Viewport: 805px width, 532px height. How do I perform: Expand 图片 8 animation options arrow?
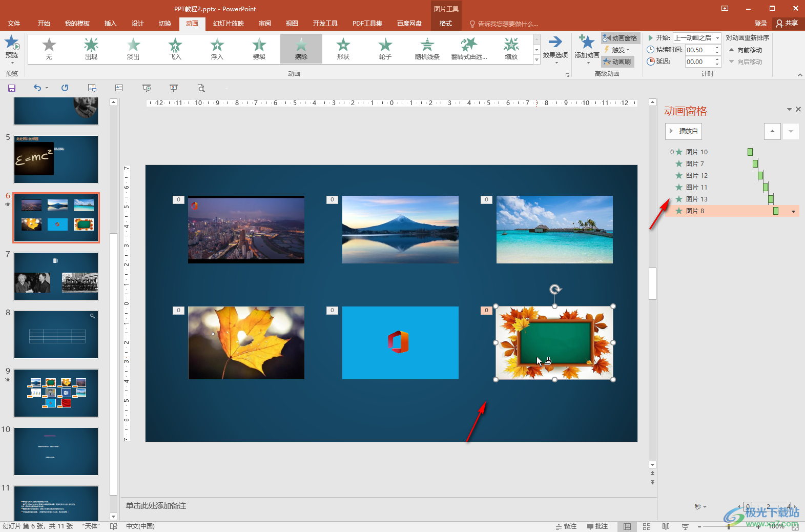point(793,211)
